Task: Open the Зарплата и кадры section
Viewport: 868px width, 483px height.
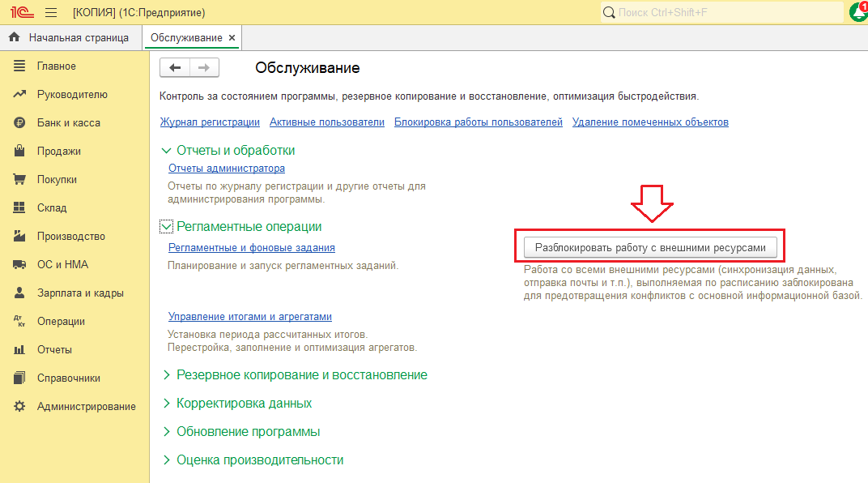Action: (x=80, y=293)
